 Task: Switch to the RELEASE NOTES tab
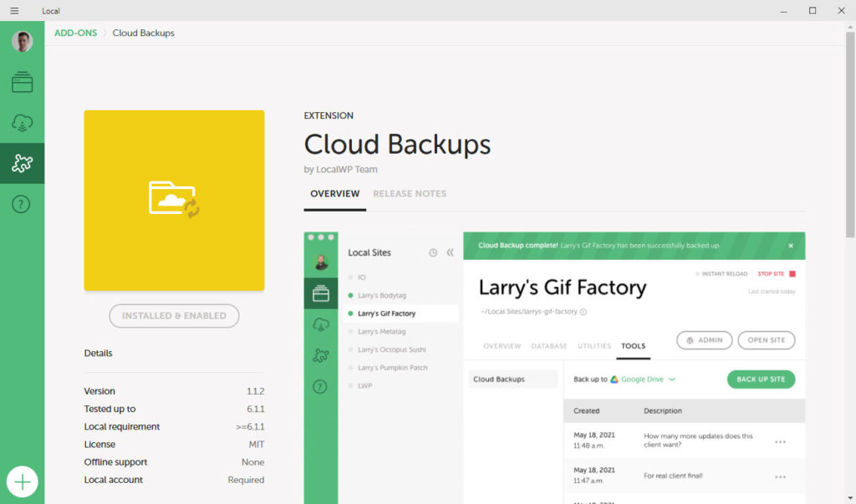point(410,194)
